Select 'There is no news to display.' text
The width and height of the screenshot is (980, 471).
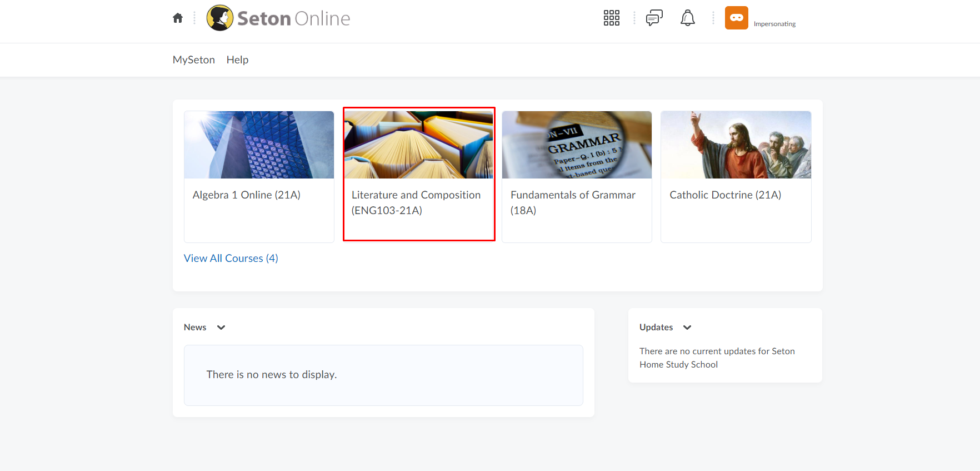[x=272, y=374]
